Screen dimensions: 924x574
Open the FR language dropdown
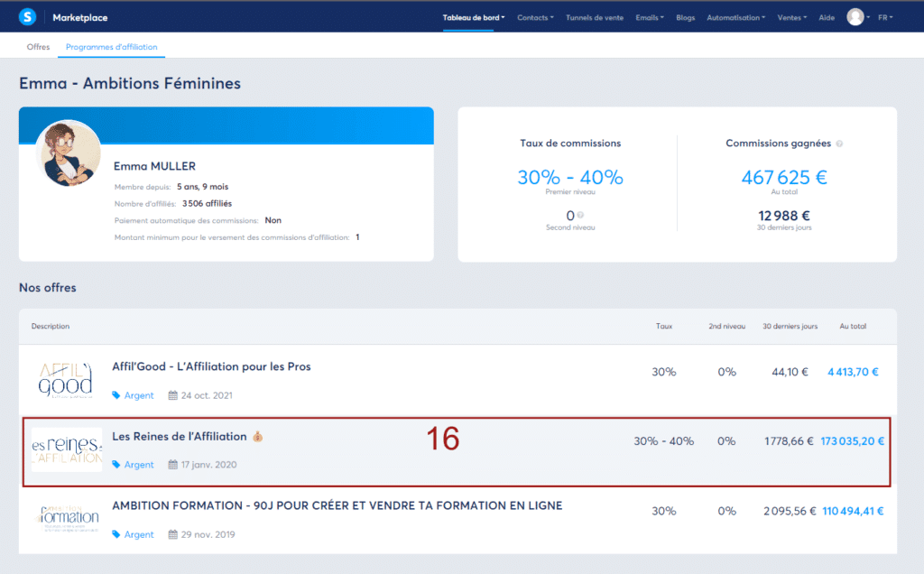885,18
